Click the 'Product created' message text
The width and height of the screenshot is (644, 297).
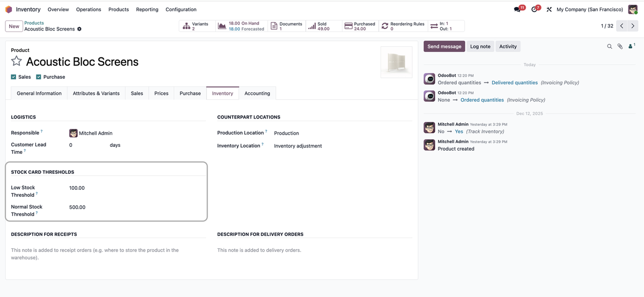[456, 149]
